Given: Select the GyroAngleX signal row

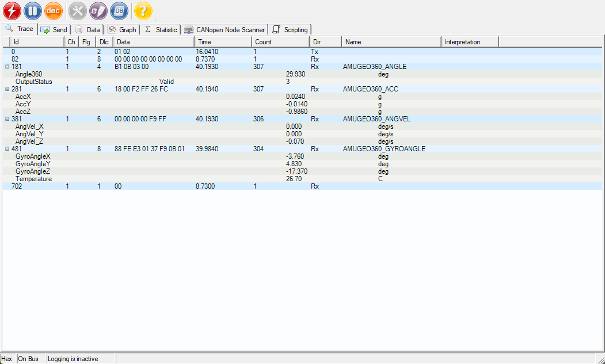Looking at the screenshot, I should coord(302,156).
